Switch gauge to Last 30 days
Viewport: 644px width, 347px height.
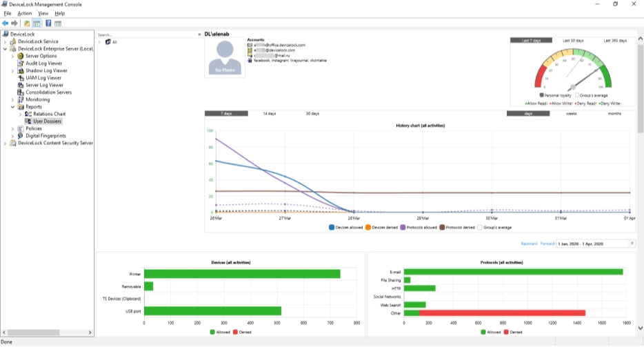pyautogui.click(x=573, y=41)
